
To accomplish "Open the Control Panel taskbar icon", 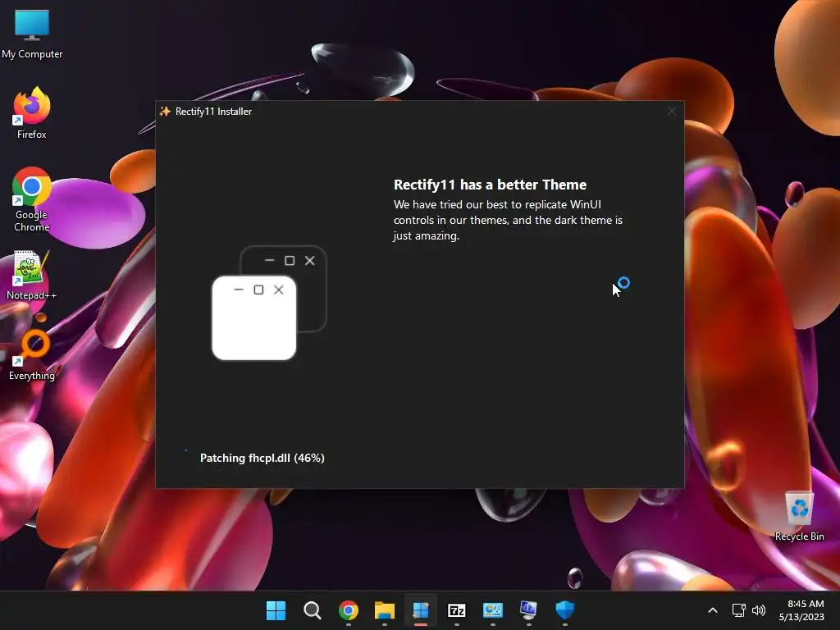I will (493, 610).
